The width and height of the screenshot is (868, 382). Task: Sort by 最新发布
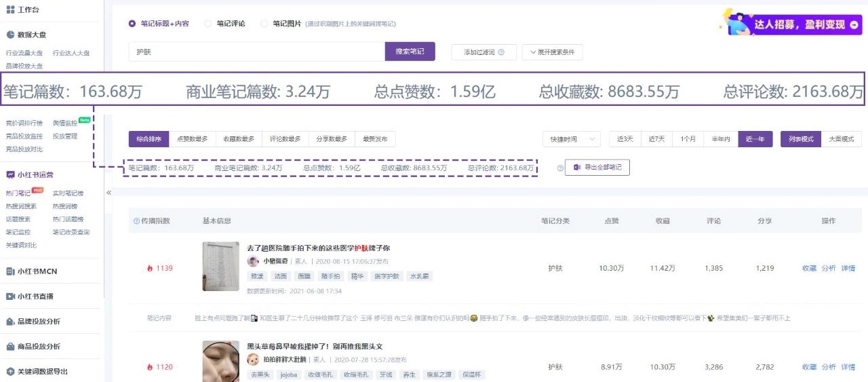375,139
